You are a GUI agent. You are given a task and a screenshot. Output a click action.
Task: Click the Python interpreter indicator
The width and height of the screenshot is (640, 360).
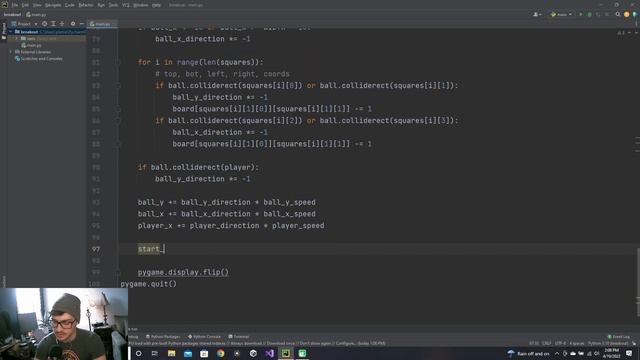[x=608, y=344]
